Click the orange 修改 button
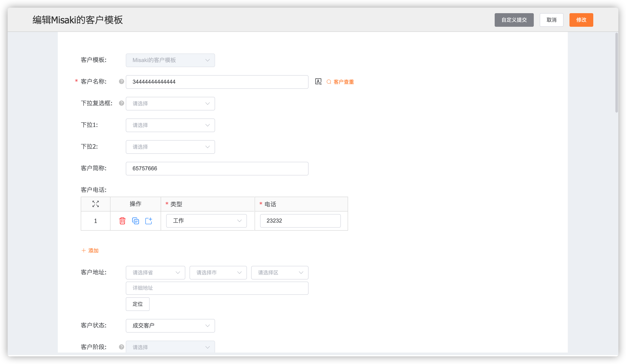626x364 pixels. (x=581, y=20)
